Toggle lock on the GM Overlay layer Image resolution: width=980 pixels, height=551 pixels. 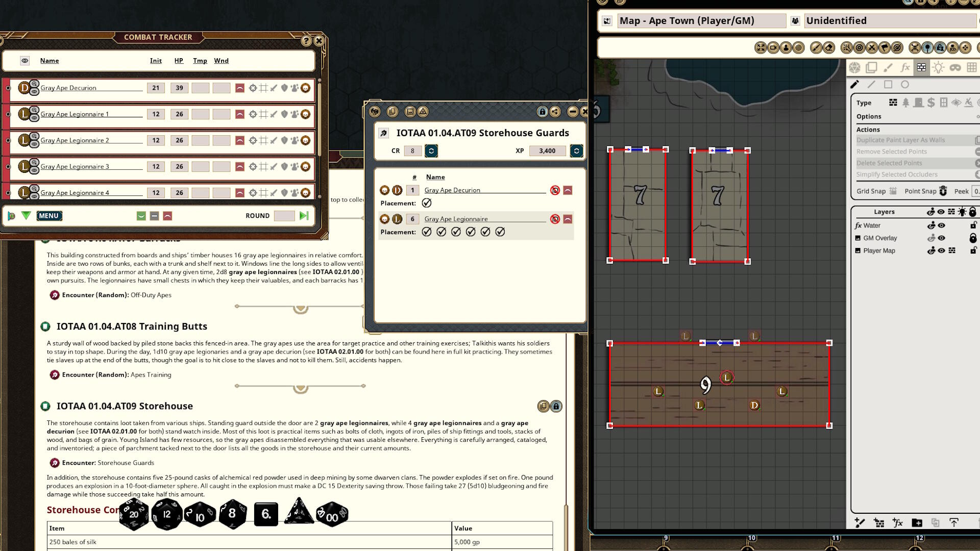(973, 238)
